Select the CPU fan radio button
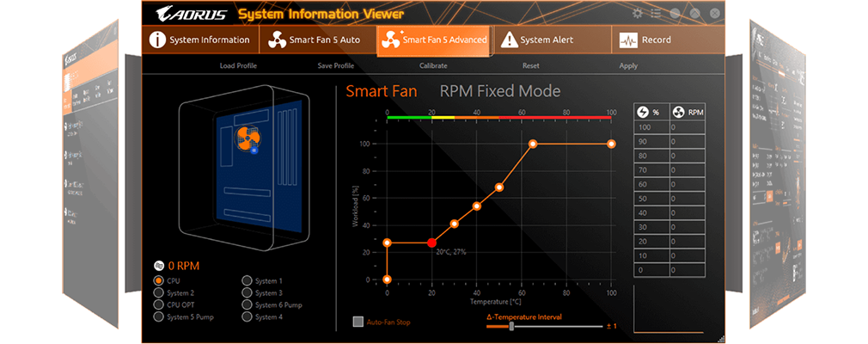The height and width of the screenshot is (344, 868). click(159, 281)
